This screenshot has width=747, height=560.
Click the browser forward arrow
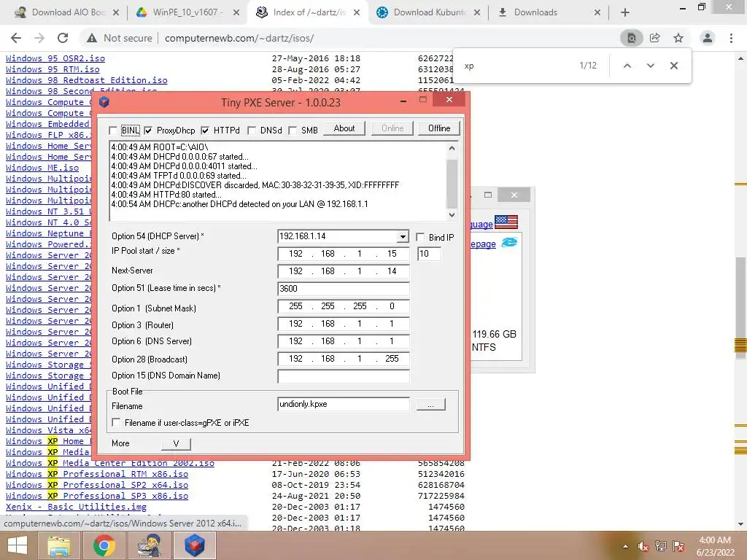point(39,38)
